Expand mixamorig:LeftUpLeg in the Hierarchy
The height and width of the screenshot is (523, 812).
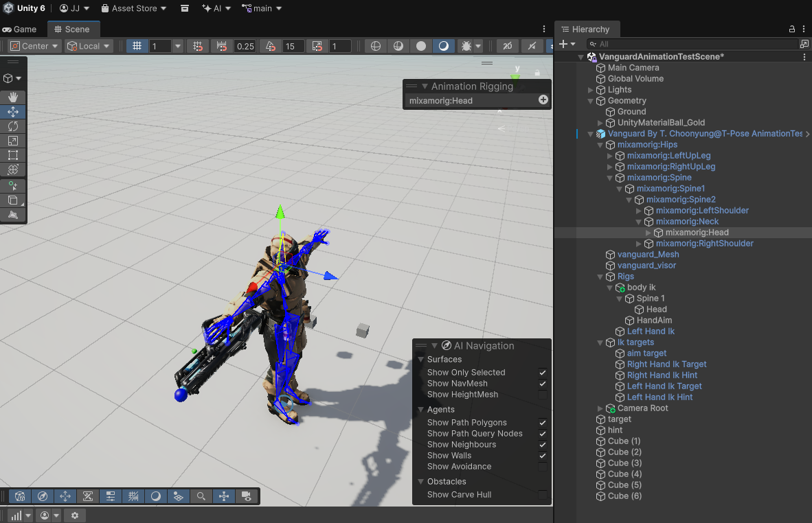click(609, 156)
